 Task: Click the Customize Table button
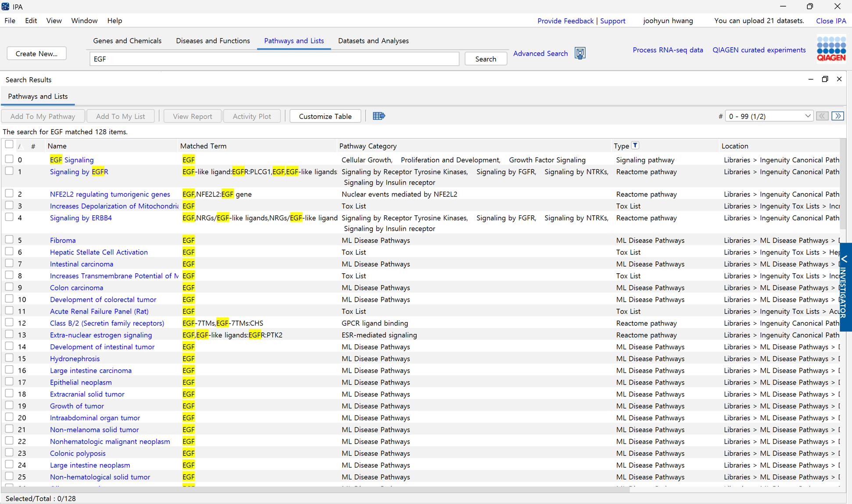pos(325,116)
